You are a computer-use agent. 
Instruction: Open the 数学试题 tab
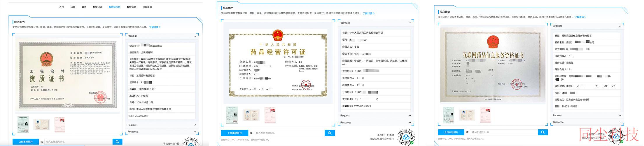(131, 7)
